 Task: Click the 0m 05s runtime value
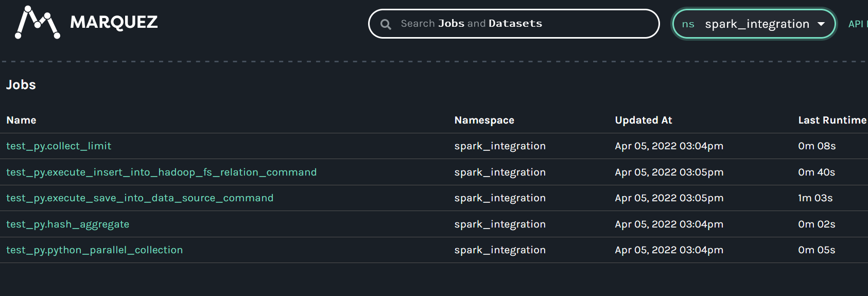tap(817, 250)
